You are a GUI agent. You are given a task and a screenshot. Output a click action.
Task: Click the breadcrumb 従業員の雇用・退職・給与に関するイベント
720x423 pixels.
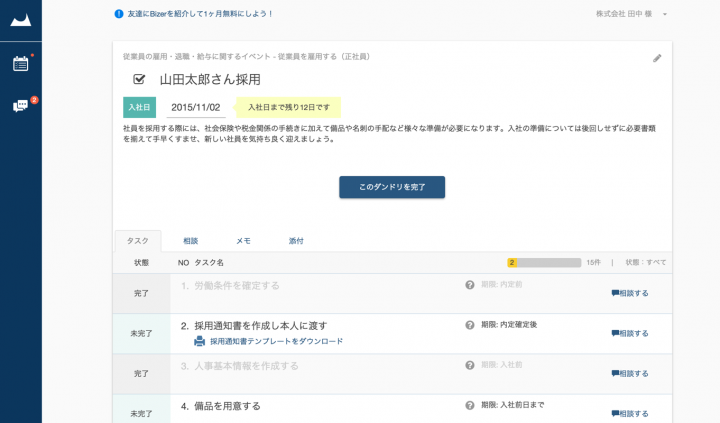[197, 56]
